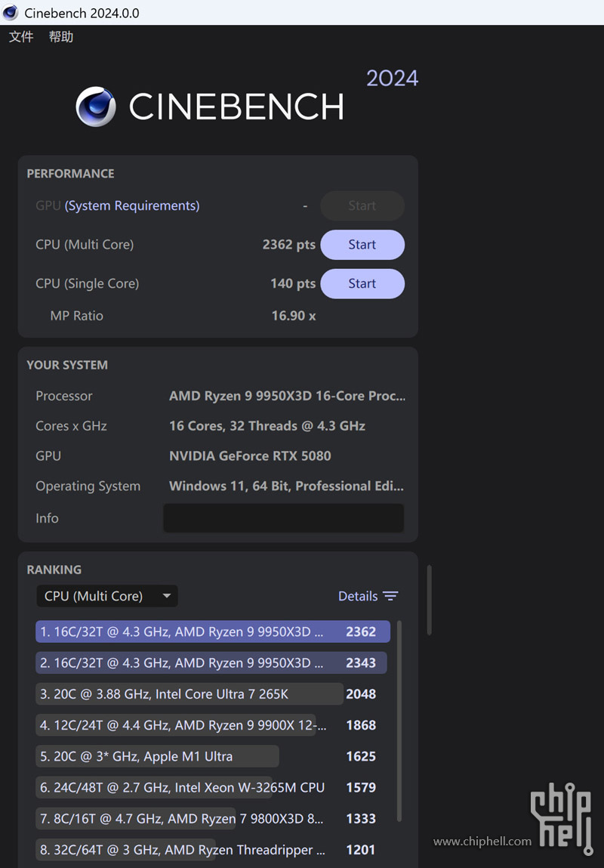
Task: Click the Info text field
Action: pos(283,518)
